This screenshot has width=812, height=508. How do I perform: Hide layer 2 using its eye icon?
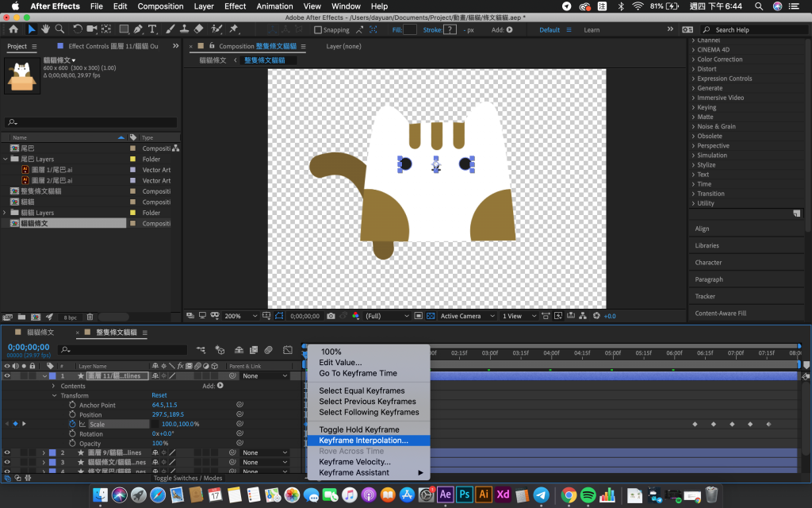(7, 452)
